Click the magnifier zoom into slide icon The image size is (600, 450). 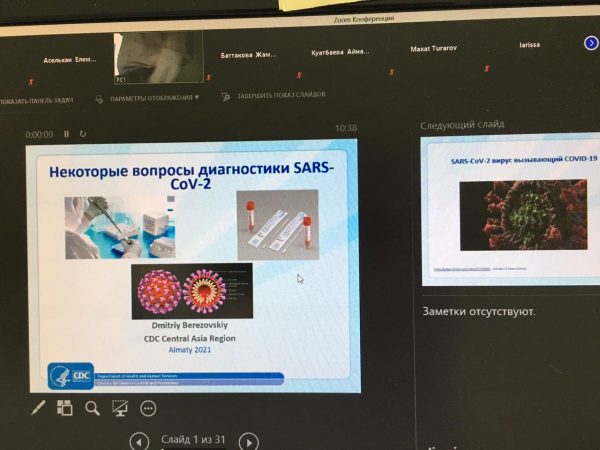coord(92,407)
